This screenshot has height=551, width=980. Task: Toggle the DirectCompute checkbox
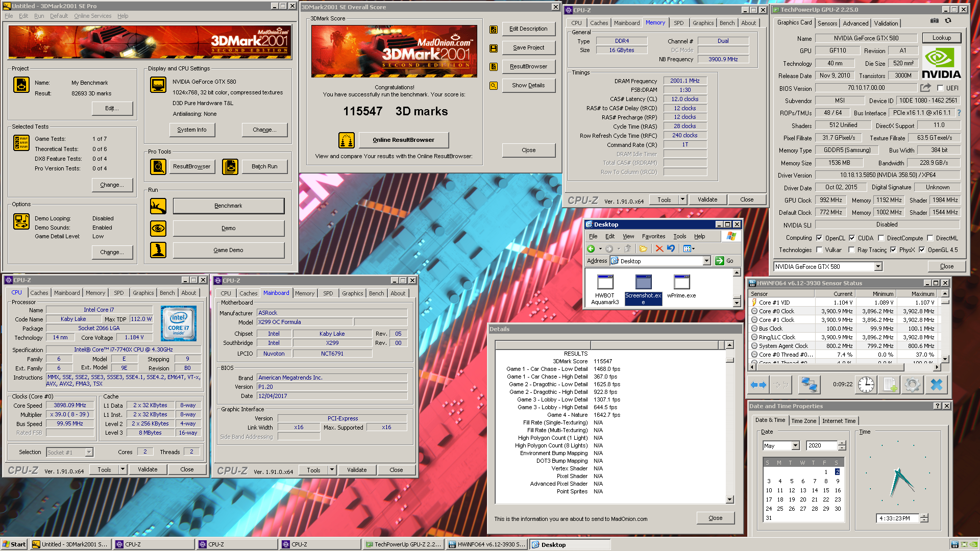[881, 238]
